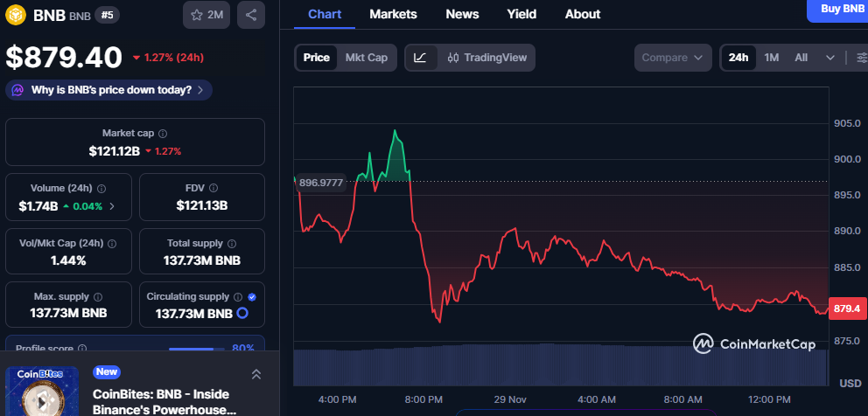Open the Compare dropdown
The width and height of the screenshot is (868, 416).
tap(672, 58)
